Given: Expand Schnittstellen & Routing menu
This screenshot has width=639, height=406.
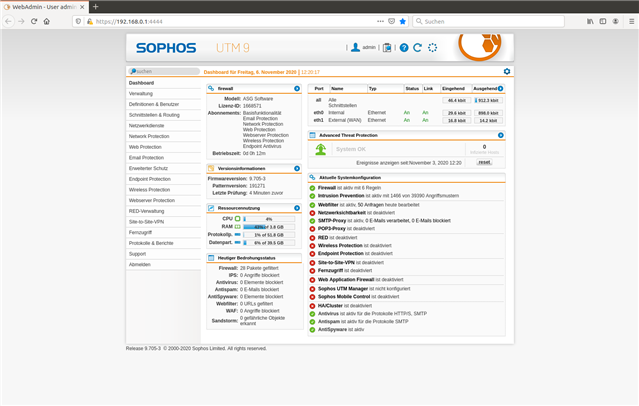Looking at the screenshot, I should [x=163, y=115].
